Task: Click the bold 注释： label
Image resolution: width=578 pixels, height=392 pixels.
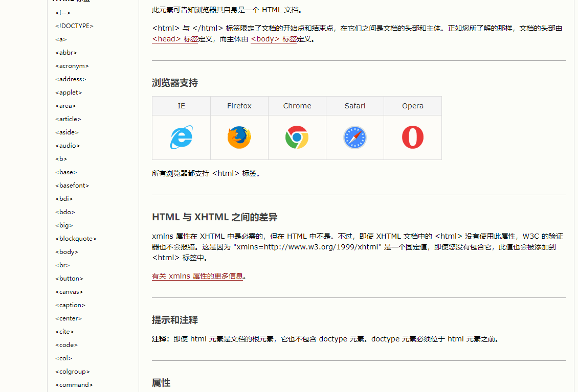Action: tap(161, 339)
